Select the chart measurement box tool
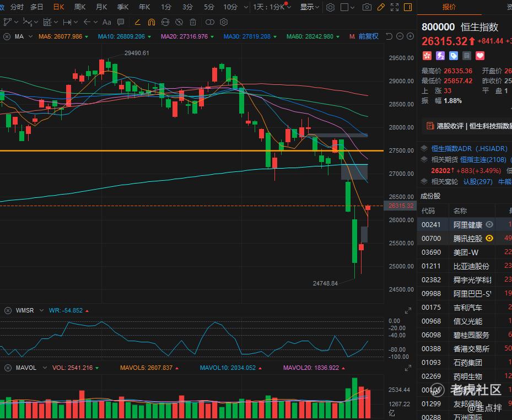 pyautogui.click(x=47, y=22)
